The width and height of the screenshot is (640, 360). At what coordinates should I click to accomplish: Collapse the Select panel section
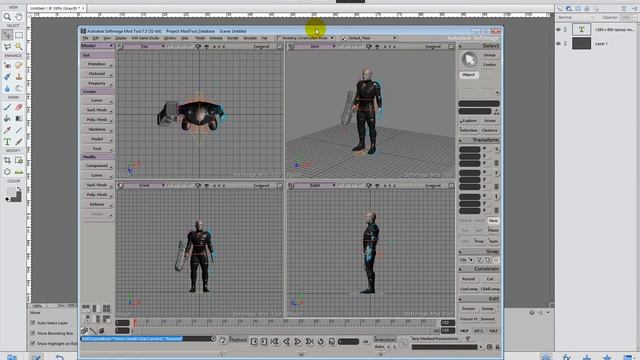point(460,46)
